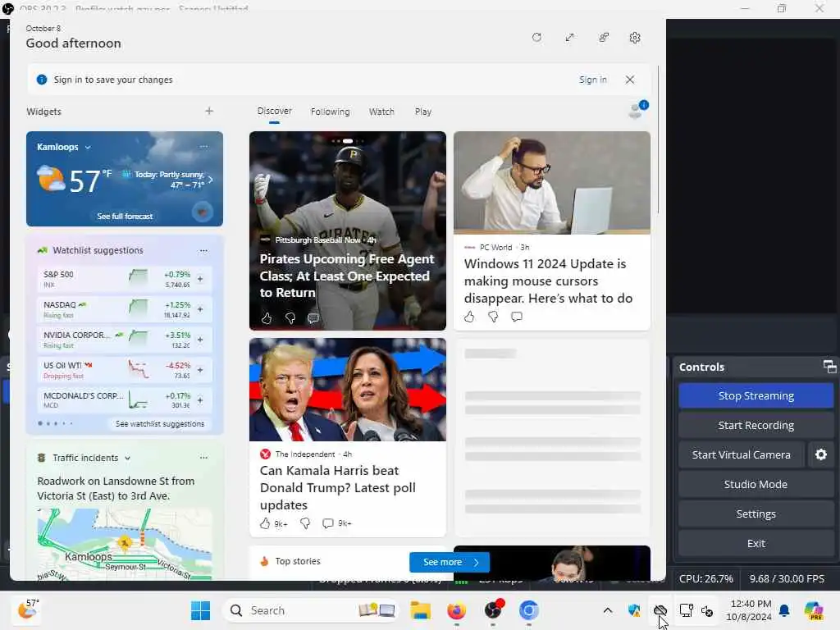
Task: Click Stop Streaming in OBS Controls
Action: coord(756,396)
